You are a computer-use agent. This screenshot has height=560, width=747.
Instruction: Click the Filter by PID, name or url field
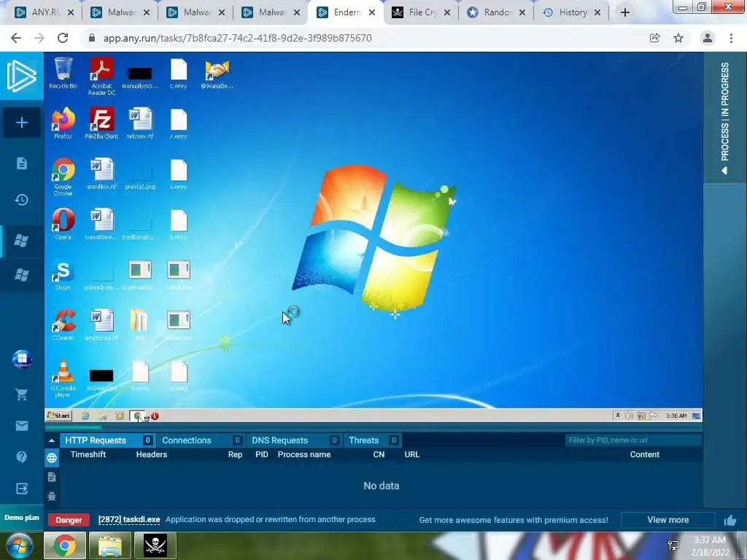coord(632,440)
